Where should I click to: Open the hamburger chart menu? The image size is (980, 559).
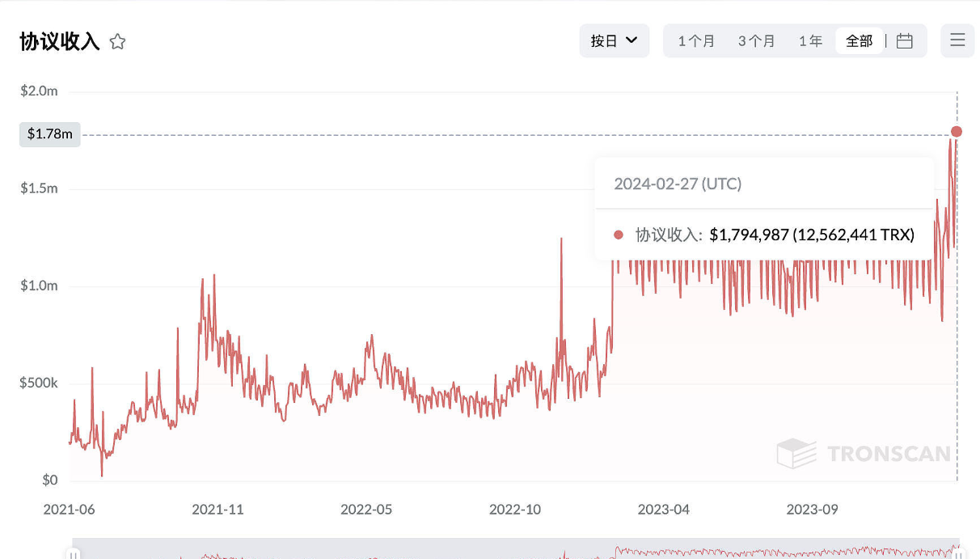pyautogui.click(x=957, y=40)
